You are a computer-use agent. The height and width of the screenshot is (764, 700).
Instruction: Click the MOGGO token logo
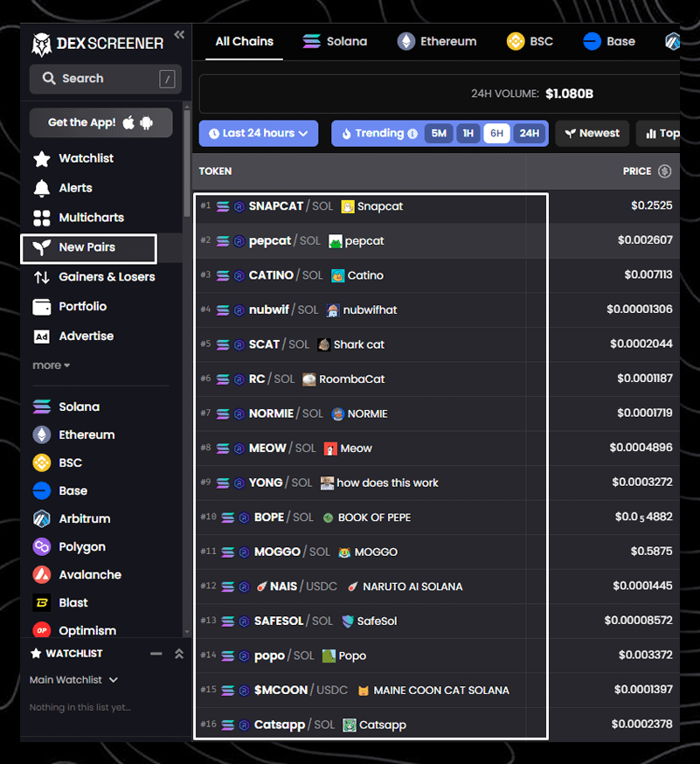[344, 552]
